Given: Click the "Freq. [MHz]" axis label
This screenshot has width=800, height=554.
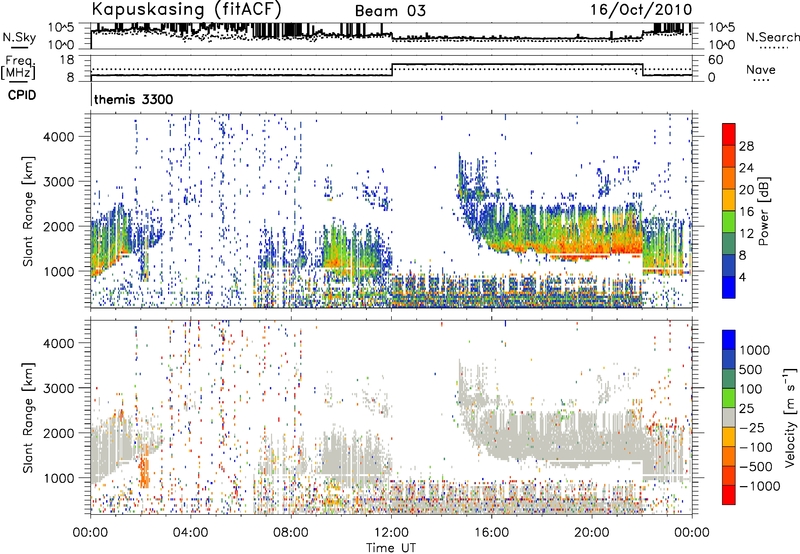Looking at the screenshot, I should click(x=18, y=68).
